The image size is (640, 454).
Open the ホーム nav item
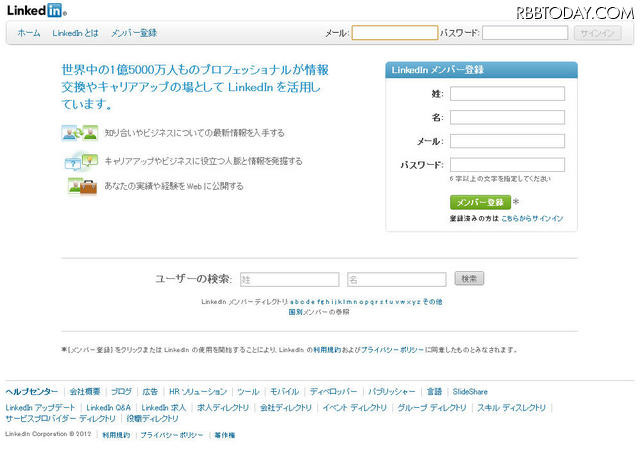click(29, 33)
